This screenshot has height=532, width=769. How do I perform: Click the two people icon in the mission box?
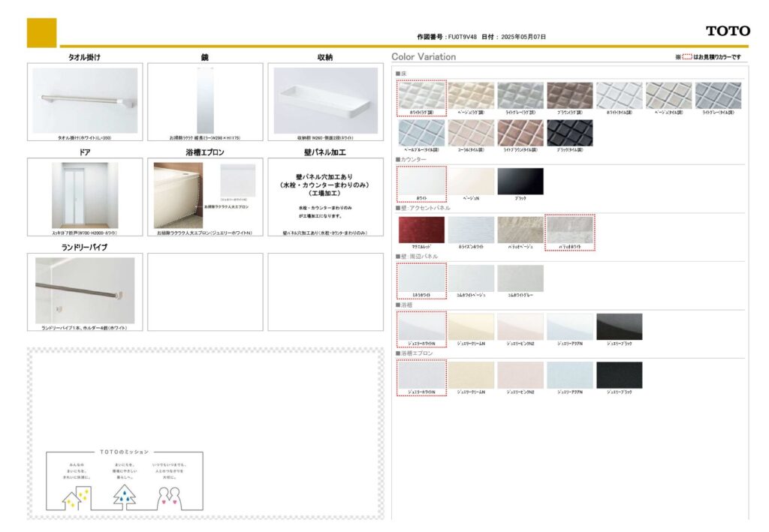coord(171,497)
